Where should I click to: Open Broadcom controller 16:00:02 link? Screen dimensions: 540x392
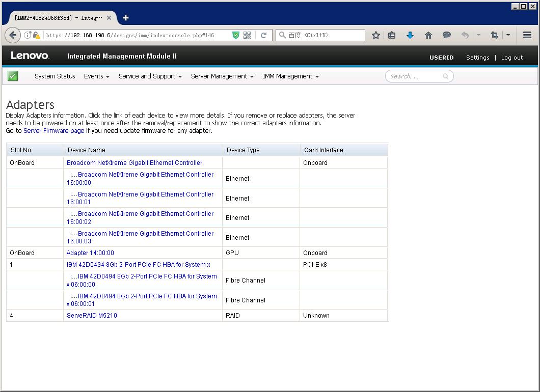pos(140,218)
